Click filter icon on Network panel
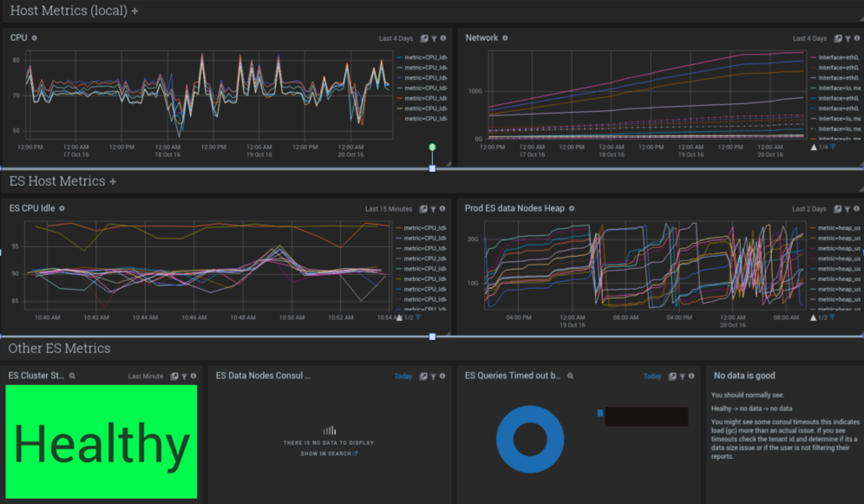Image resolution: width=864 pixels, height=504 pixels. [x=848, y=38]
